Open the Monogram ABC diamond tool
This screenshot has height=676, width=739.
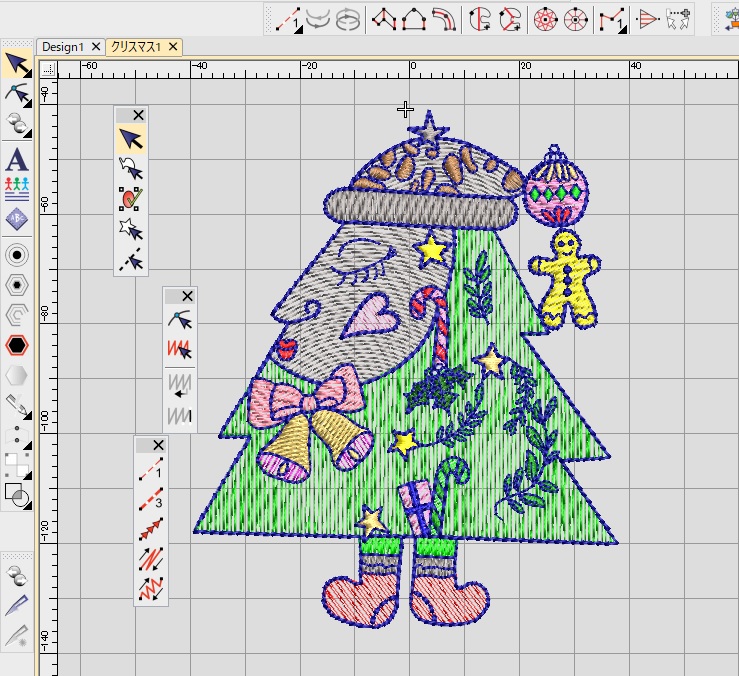(17, 219)
